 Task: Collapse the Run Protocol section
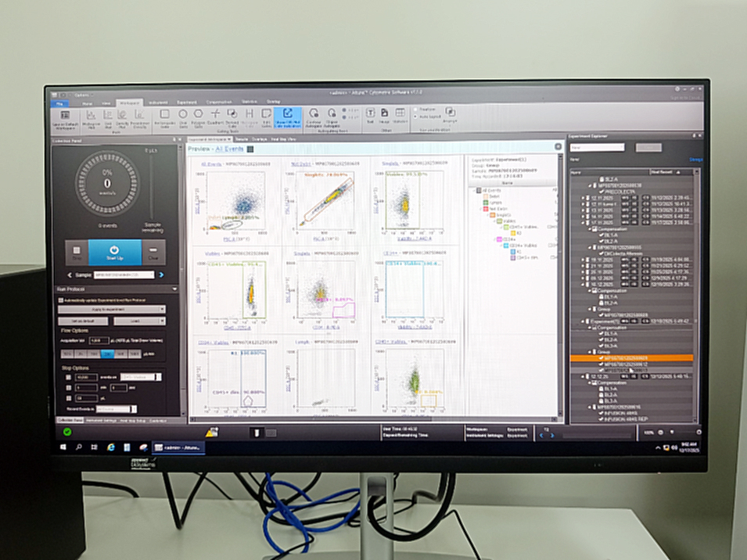pos(174,289)
